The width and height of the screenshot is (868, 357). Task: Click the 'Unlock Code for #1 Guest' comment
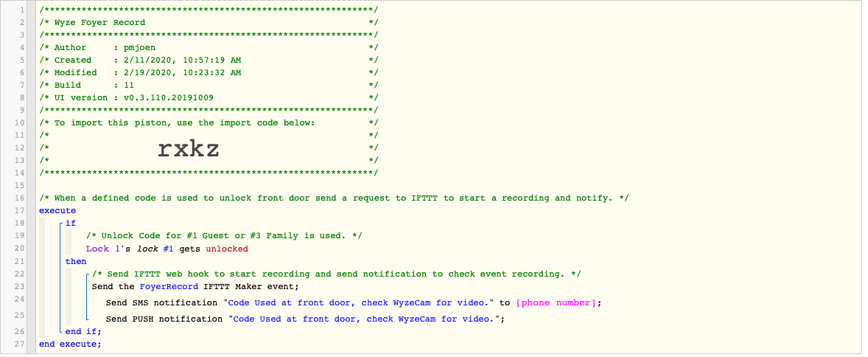tap(224, 235)
